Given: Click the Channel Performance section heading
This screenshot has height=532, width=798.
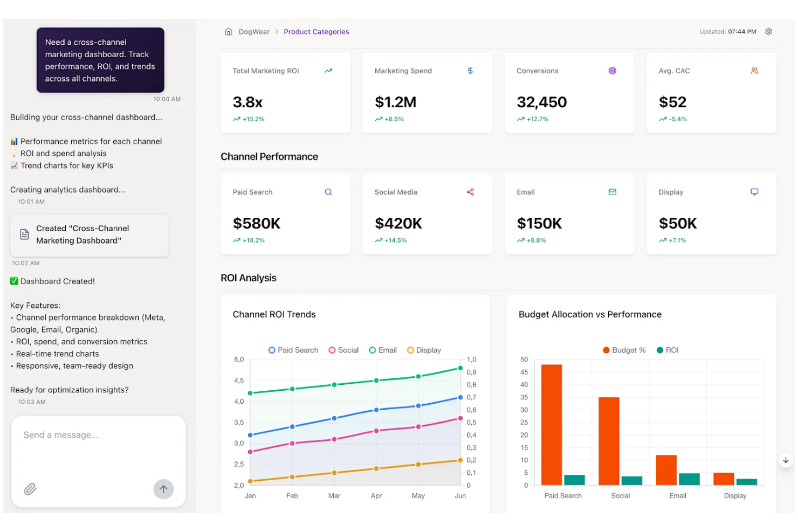Looking at the screenshot, I should pyautogui.click(x=269, y=157).
